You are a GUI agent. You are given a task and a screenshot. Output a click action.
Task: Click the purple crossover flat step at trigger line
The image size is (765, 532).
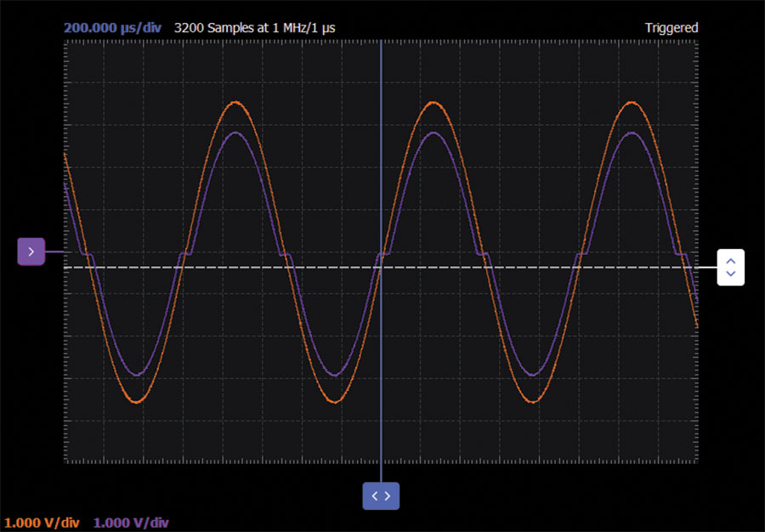coord(385,254)
